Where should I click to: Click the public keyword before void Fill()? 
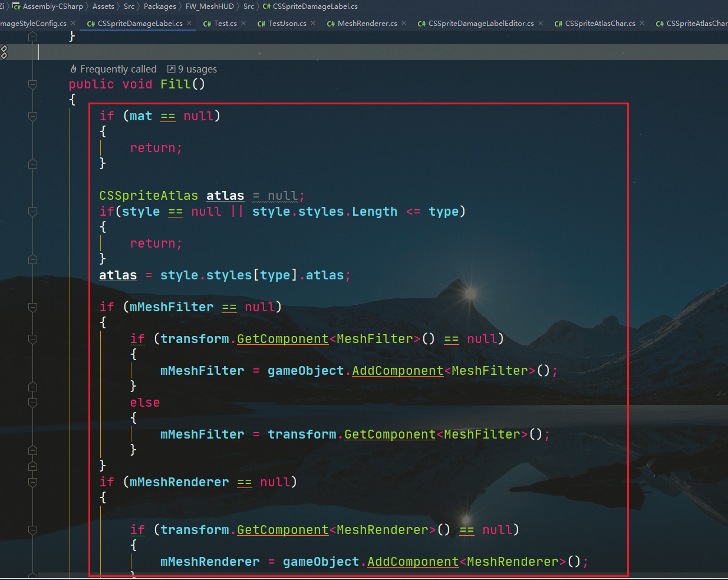click(91, 84)
